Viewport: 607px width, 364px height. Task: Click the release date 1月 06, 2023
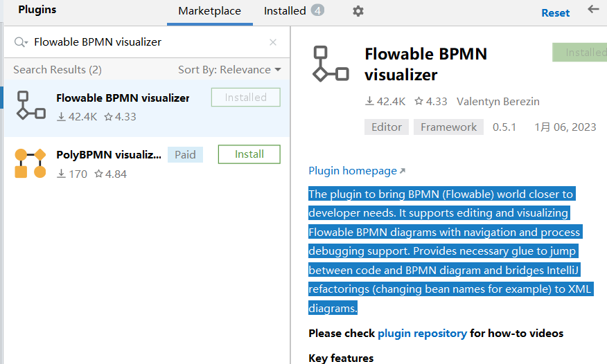point(565,127)
